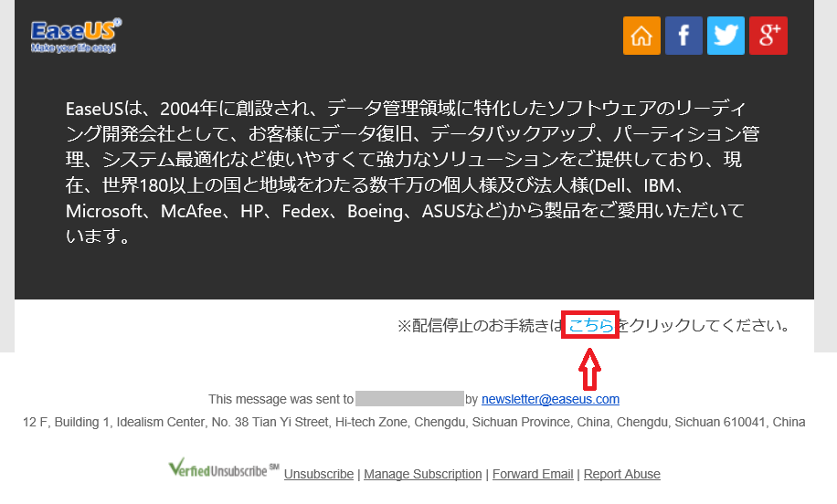This screenshot has width=837, height=504.
Task: Click the 'This message was sent to' text
Action: (x=281, y=399)
